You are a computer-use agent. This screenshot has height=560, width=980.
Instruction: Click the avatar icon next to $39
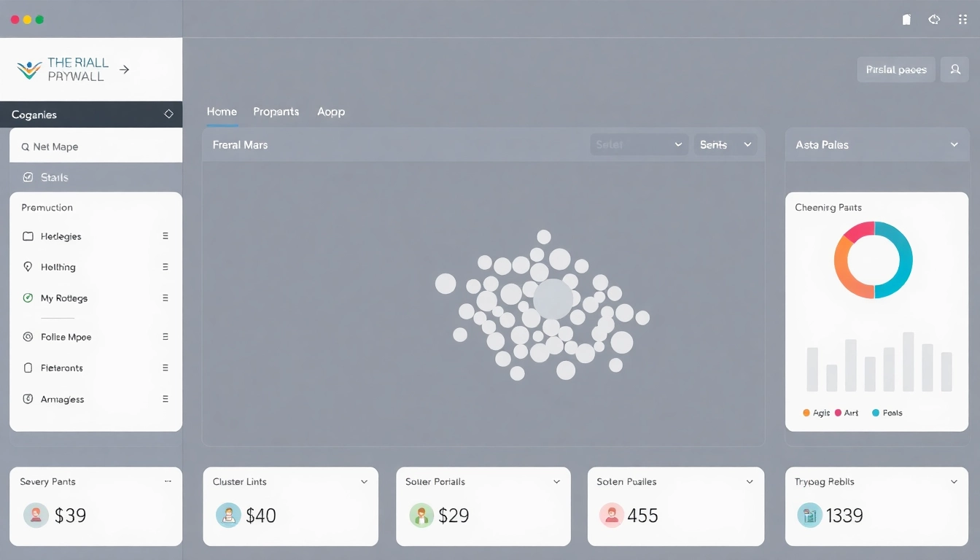point(36,516)
